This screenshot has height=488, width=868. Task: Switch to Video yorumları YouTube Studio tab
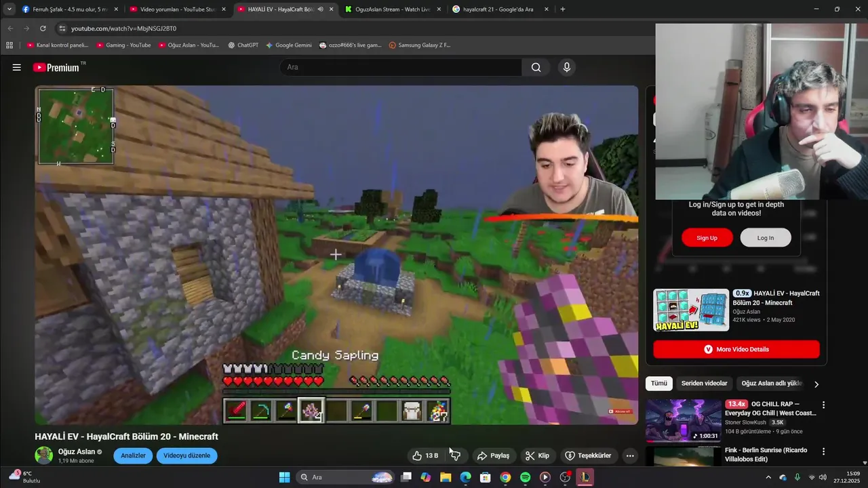pyautogui.click(x=177, y=9)
